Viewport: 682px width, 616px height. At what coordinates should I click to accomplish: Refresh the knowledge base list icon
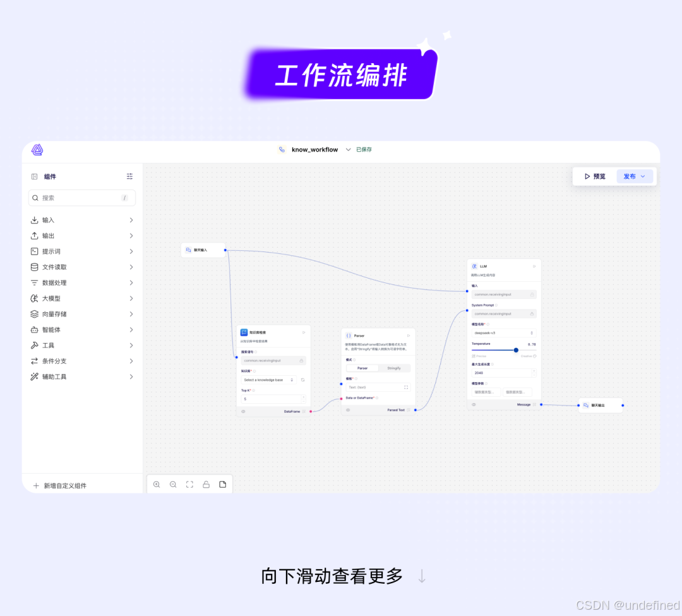[x=302, y=380]
